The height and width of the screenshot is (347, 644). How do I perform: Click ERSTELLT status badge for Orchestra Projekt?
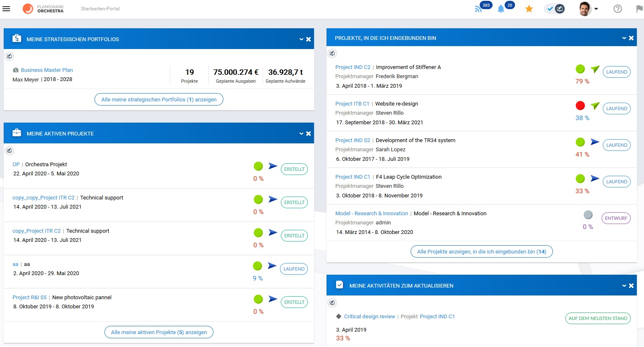pyautogui.click(x=294, y=169)
